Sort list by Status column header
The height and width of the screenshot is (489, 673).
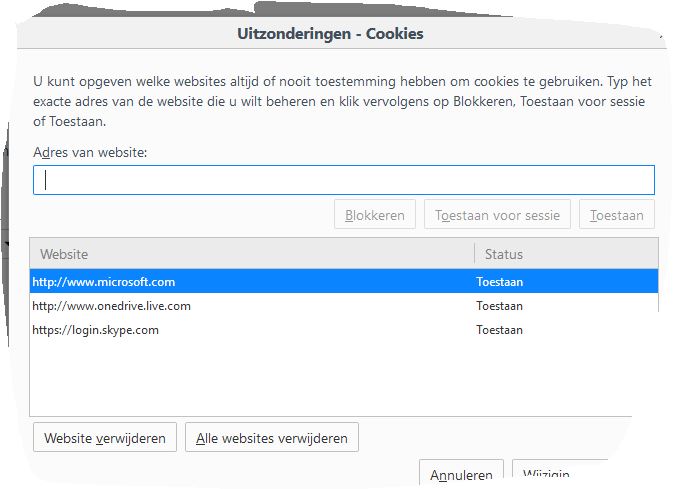pos(567,254)
